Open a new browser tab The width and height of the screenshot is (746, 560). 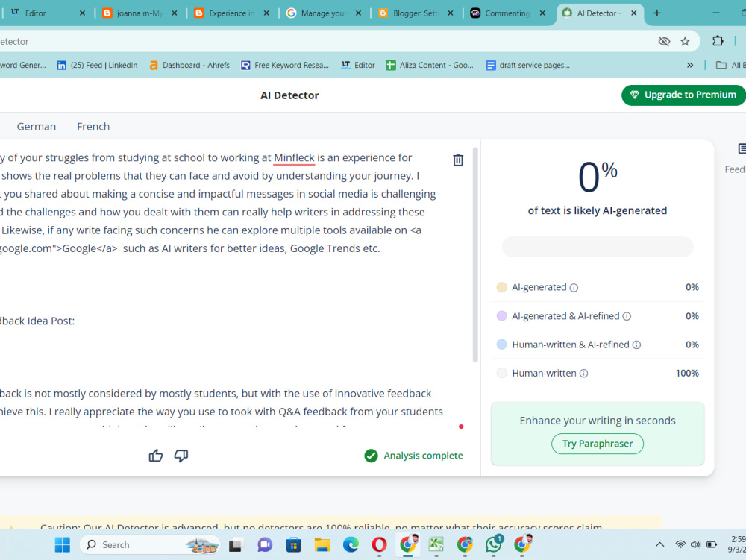[x=657, y=13]
